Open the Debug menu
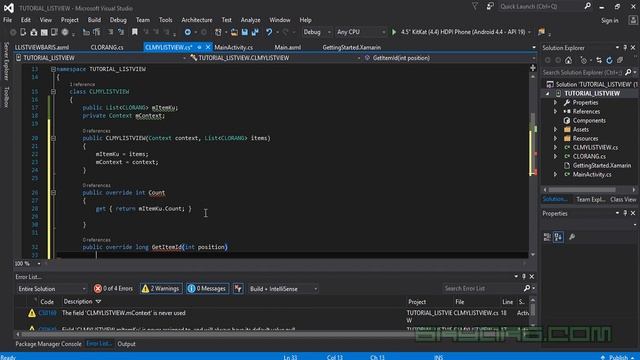This screenshot has height=360, width=640. (118, 20)
